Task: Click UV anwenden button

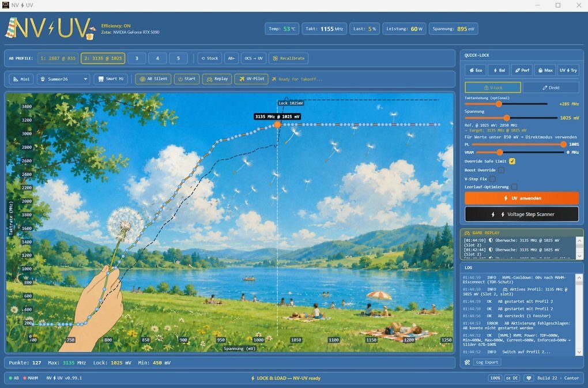Action: point(522,198)
